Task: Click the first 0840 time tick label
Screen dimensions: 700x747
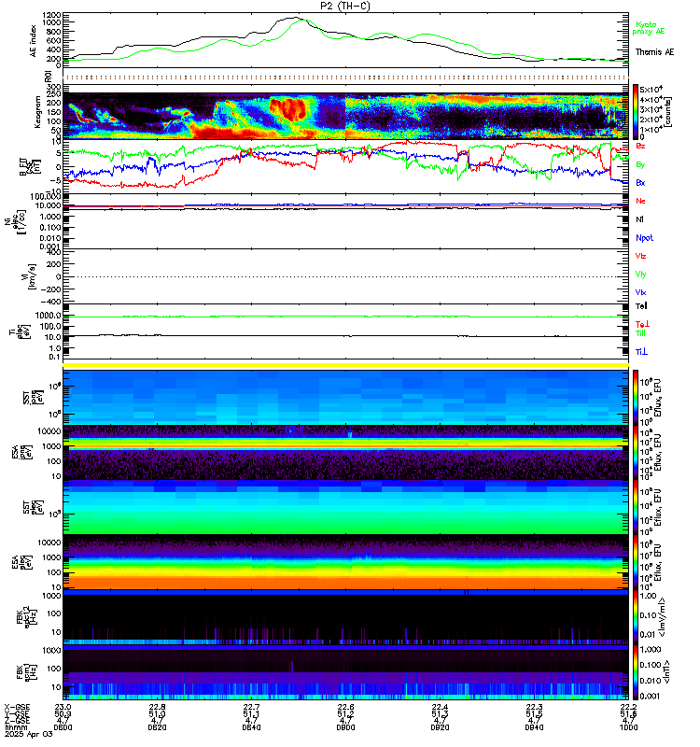Action: (251, 727)
